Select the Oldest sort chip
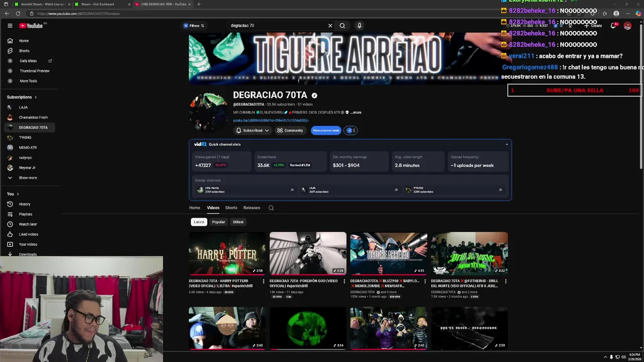 pos(238,222)
